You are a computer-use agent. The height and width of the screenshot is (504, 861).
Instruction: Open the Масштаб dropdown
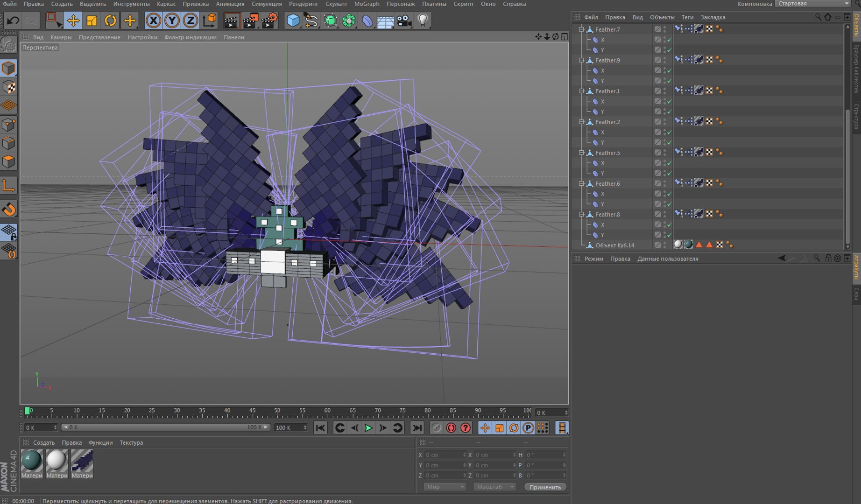[x=494, y=487]
